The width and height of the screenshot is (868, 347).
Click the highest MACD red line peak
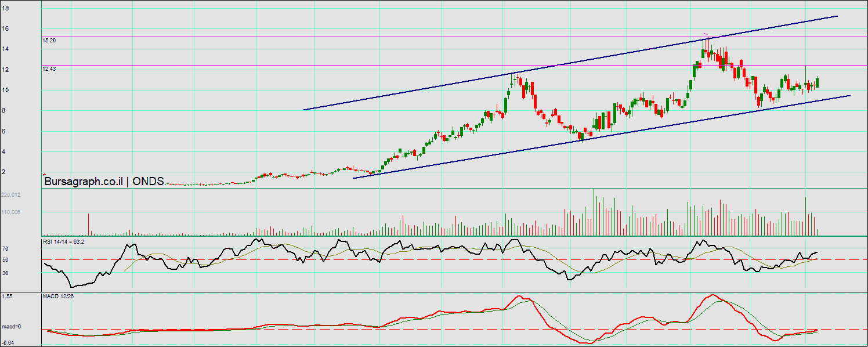711,295
